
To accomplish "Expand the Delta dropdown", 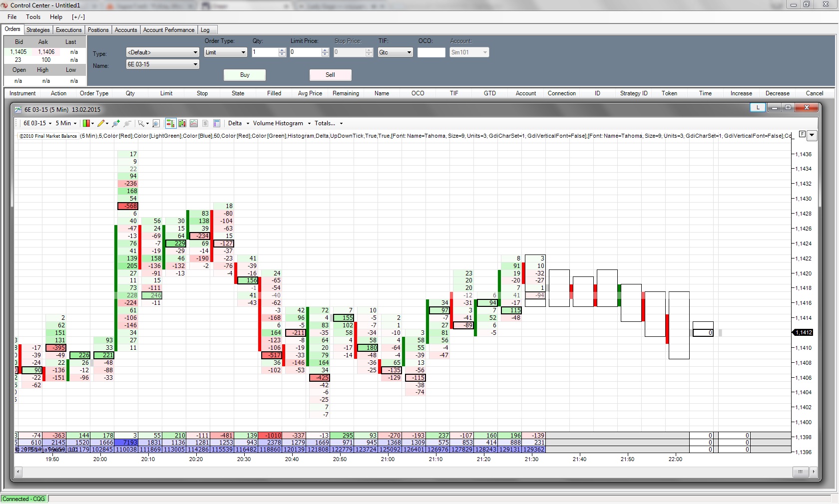I will (x=239, y=123).
